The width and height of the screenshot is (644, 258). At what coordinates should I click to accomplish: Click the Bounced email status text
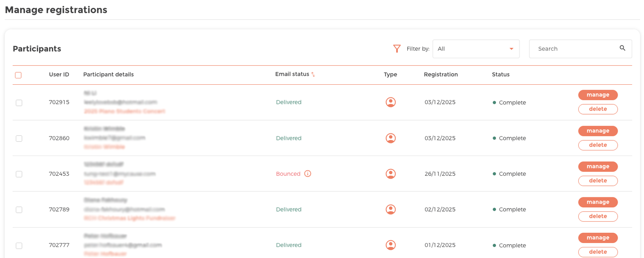[288, 174]
